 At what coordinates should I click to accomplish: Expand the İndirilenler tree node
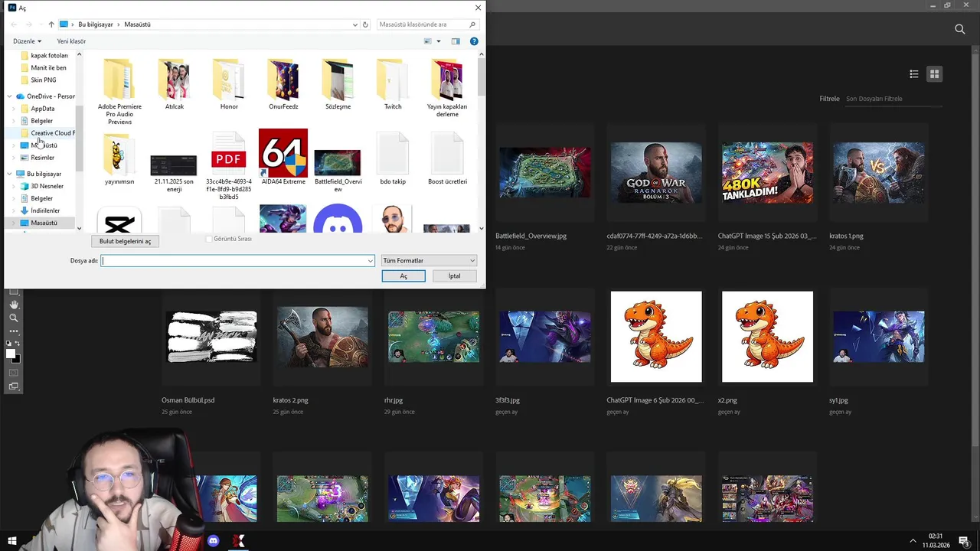point(14,210)
